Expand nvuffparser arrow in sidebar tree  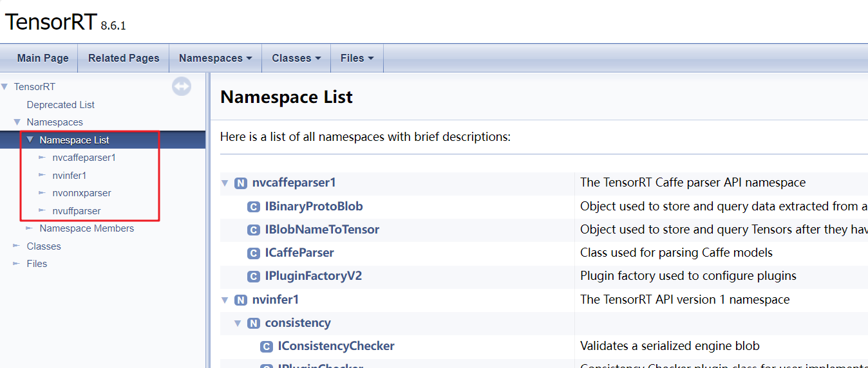pos(42,210)
